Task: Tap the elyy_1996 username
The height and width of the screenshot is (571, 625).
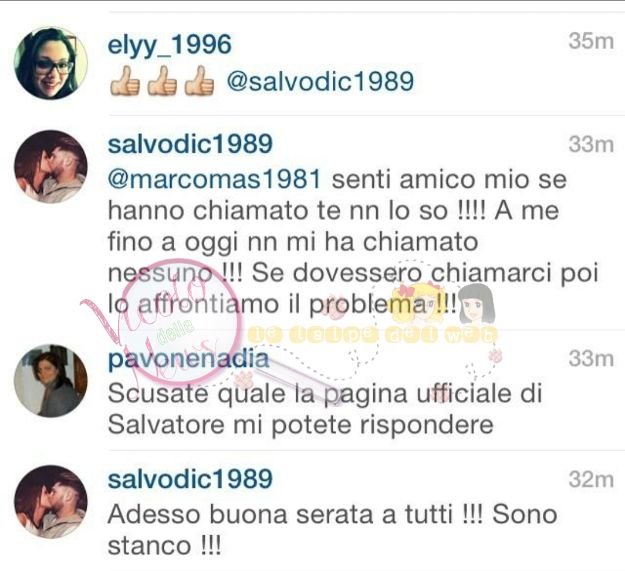Action: pyautogui.click(x=169, y=44)
